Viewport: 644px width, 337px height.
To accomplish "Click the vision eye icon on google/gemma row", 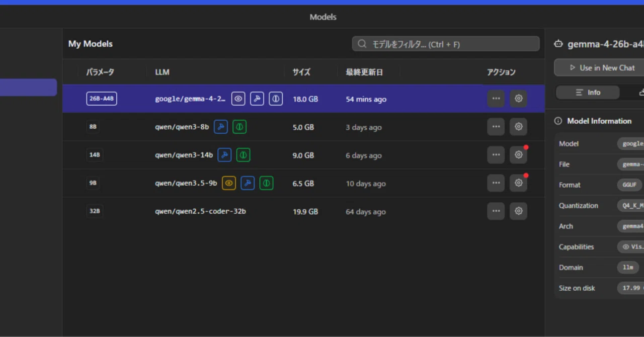I will (x=238, y=99).
